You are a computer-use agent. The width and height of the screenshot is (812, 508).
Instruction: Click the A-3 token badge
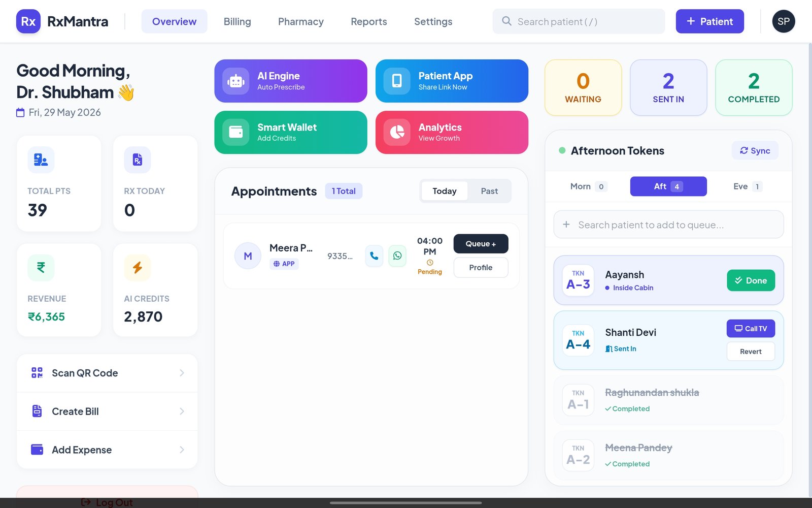(578, 280)
